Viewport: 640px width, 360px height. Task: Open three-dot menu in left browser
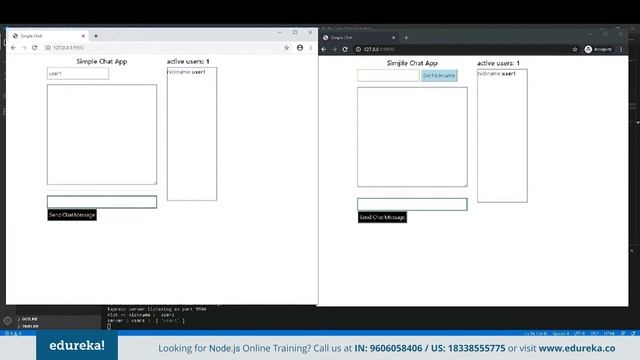coord(311,48)
